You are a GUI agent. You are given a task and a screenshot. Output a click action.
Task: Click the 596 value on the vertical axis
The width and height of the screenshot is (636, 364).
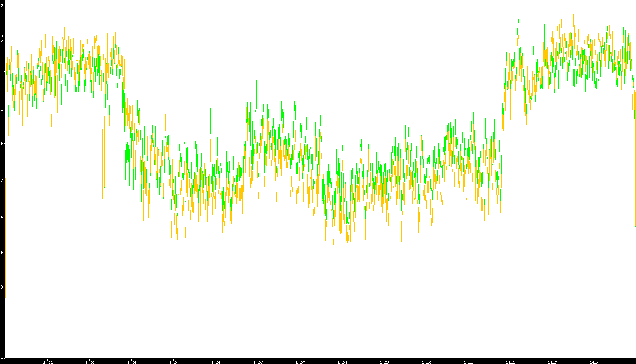2,324
